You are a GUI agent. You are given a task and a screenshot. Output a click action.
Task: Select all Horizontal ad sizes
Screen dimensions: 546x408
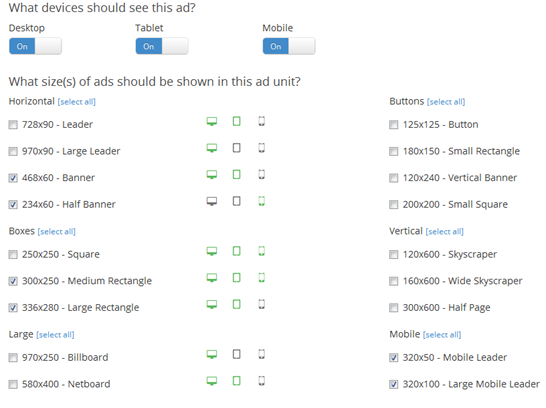tap(77, 102)
